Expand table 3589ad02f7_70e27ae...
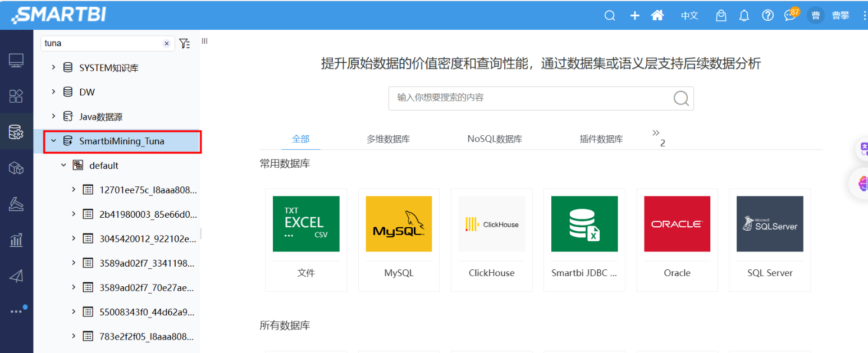Screen dimensions: 868x353 point(74,287)
